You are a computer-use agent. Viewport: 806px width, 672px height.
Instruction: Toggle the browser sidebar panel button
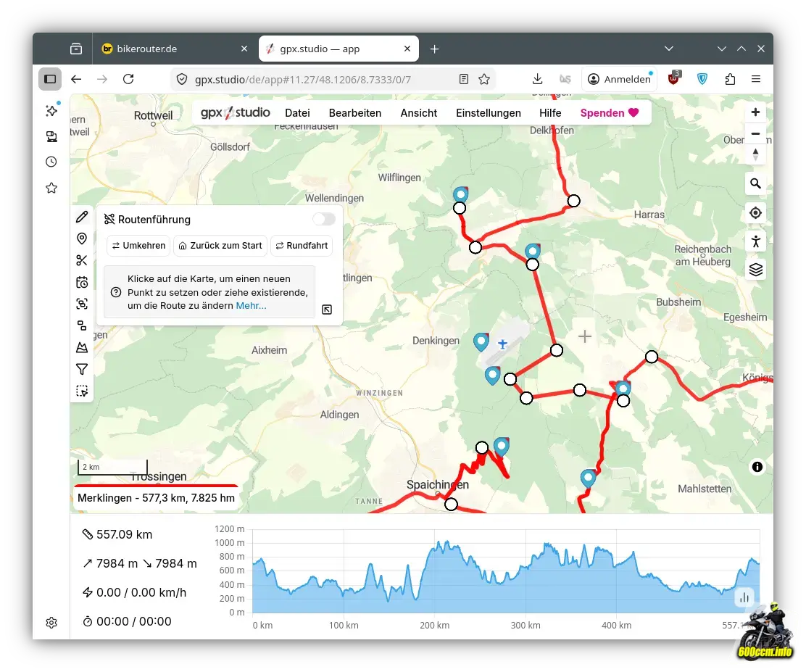click(x=50, y=79)
